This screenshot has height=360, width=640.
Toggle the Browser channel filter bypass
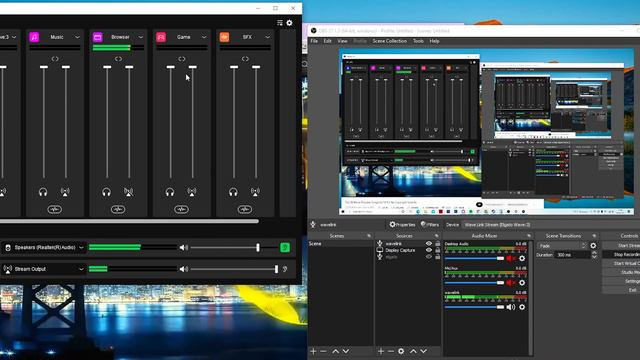(x=118, y=209)
